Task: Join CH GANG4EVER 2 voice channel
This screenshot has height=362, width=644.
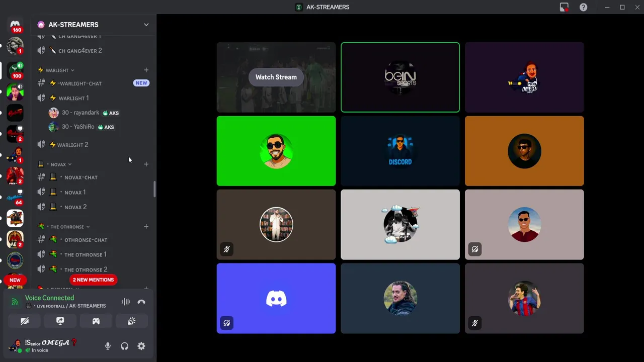Action: coord(93,51)
